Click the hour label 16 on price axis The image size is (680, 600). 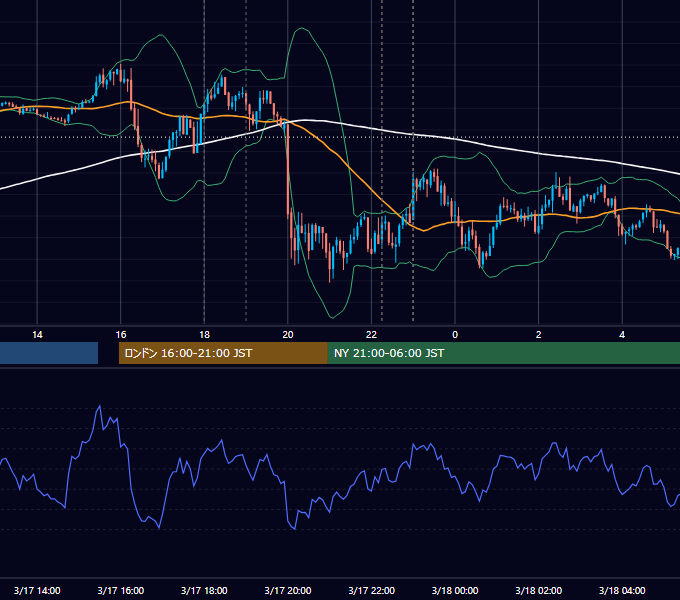[x=121, y=335]
